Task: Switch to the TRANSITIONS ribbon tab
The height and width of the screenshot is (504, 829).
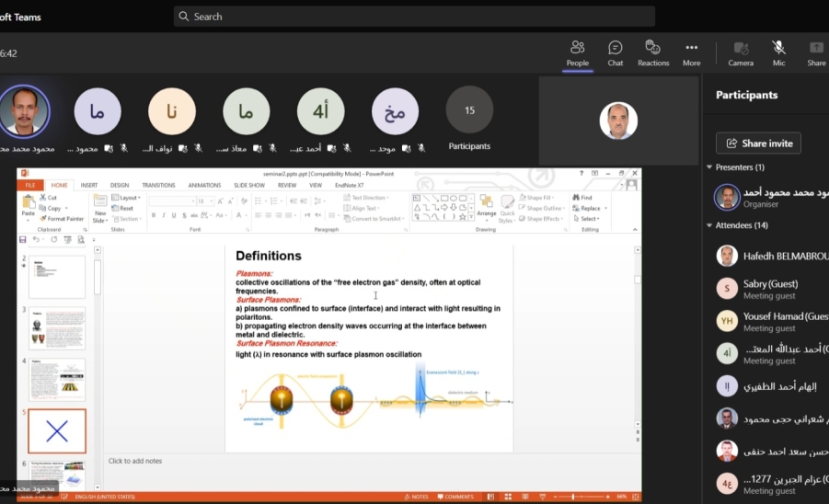Action: point(158,186)
